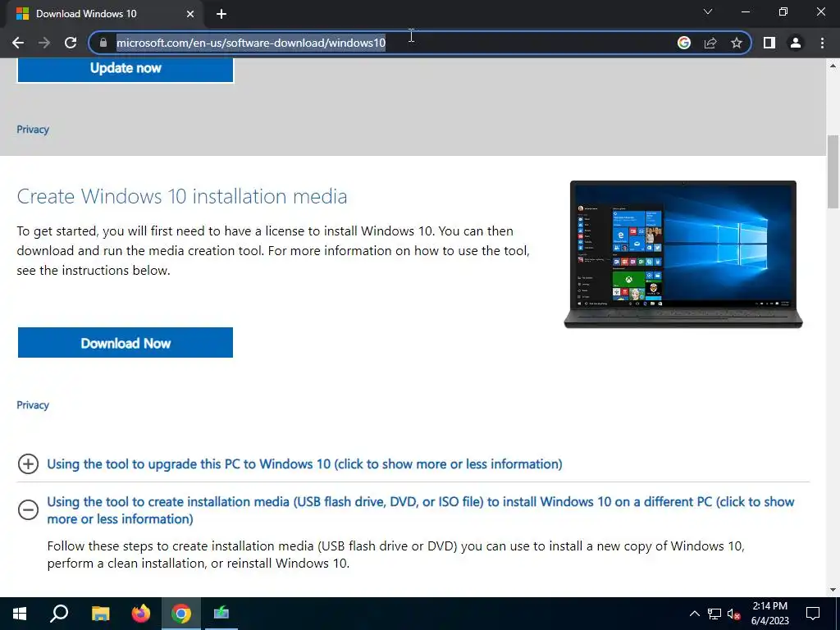Click the 'To get started' paragraph text
Image resolution: width=840 pixels, height=630 pixels.
click(273, 251)
